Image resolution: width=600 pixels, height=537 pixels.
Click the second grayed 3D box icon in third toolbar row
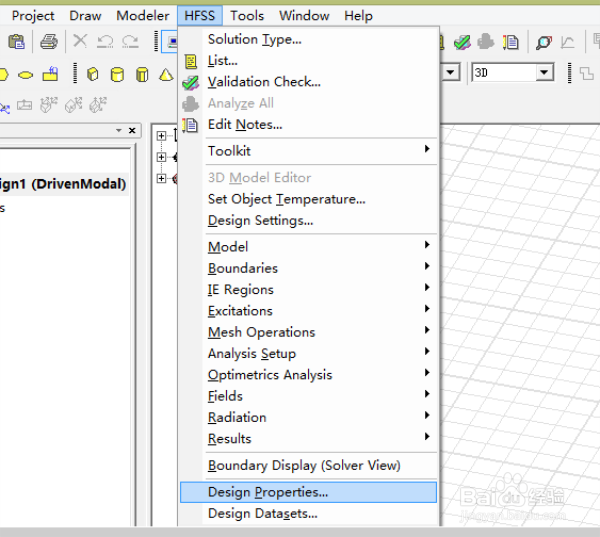73,105
